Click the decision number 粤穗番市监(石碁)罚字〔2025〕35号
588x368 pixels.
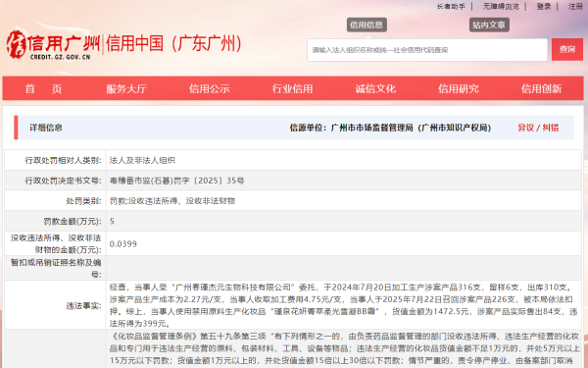(x=176, y=181)
